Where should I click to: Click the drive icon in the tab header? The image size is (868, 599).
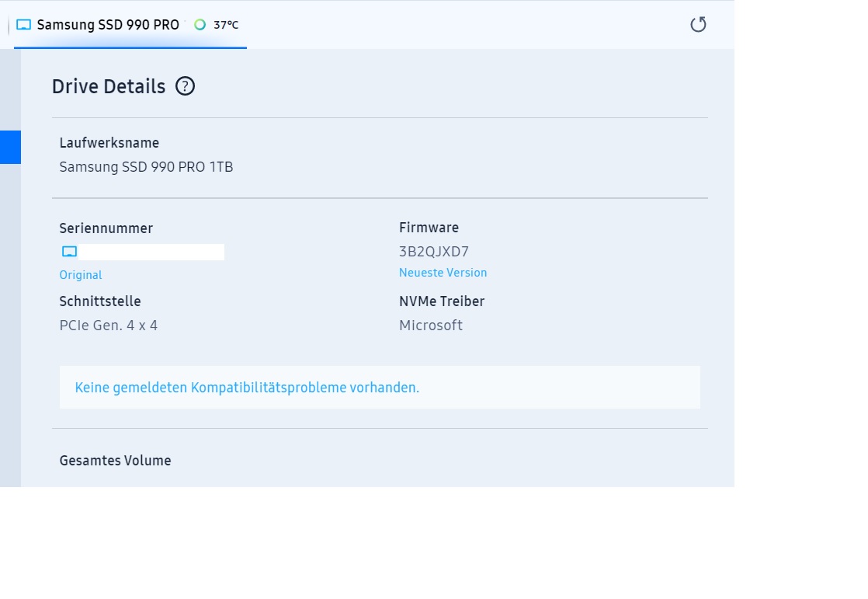pos(23,25)
